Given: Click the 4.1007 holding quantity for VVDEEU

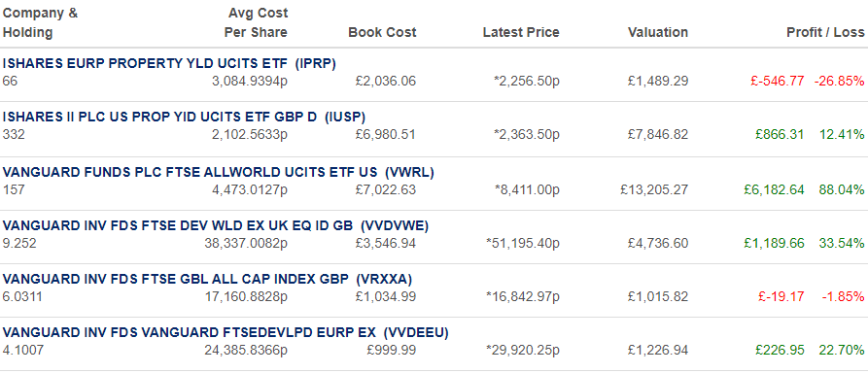Looking at the screenshot, I should 22,351.
